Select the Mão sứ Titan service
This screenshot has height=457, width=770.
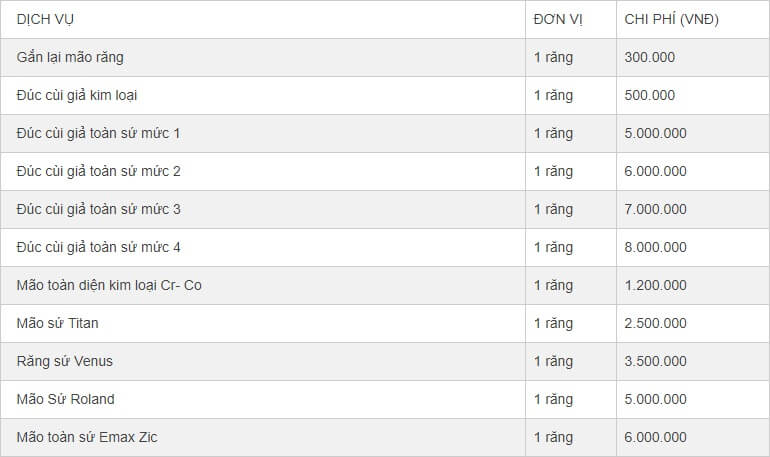click(57, 323)
